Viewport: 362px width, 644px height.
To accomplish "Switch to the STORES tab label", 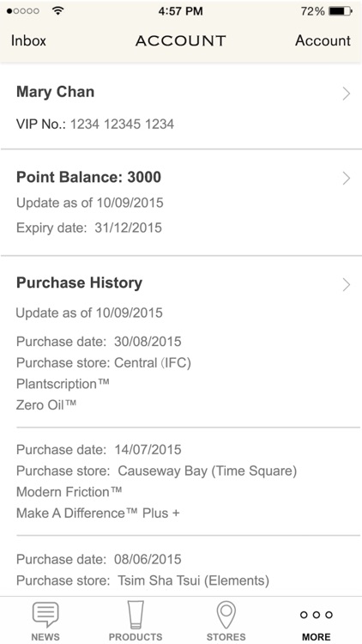I will coord(226,636).
